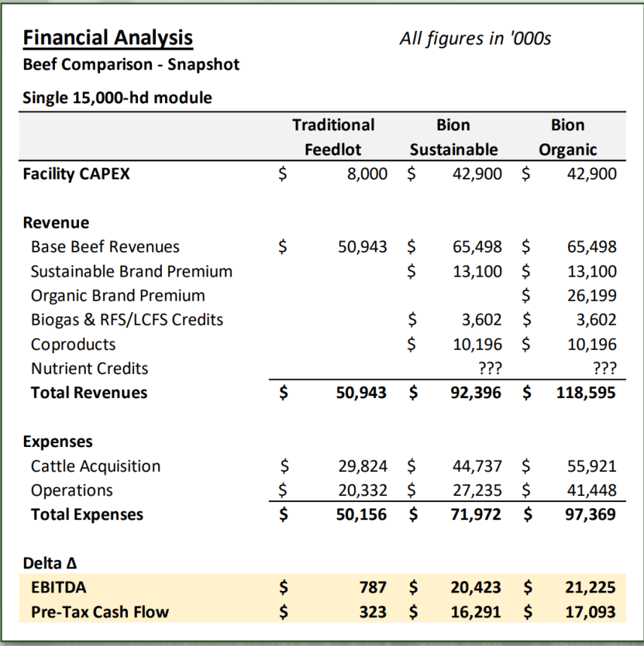Click the 'All figures in '000s' note

[x=475, y=38]
